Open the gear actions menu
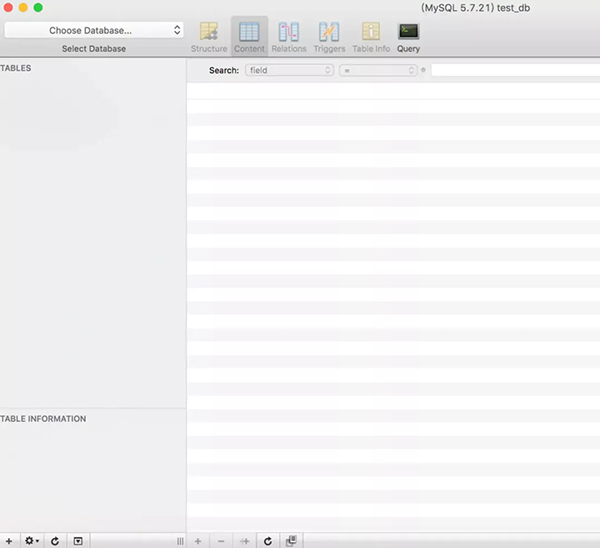 32,541
